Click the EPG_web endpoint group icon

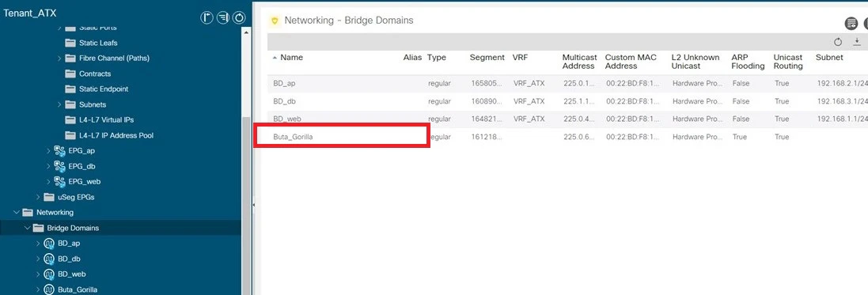tap(60, 182)
